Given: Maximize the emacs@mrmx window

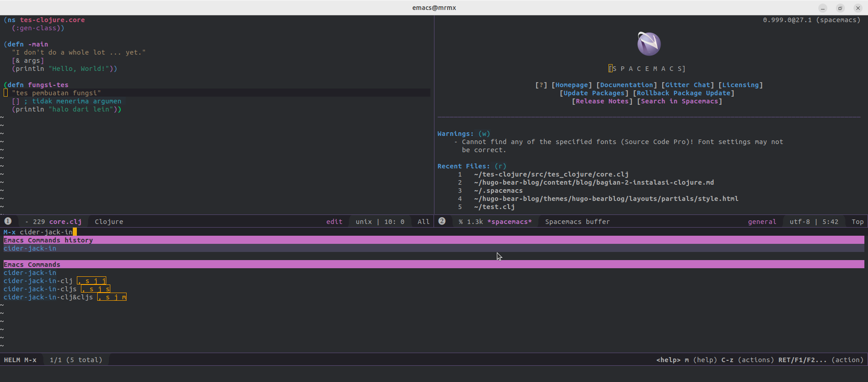Looking at the screenshot, I should pyautogui.click(x=840, y=8).
